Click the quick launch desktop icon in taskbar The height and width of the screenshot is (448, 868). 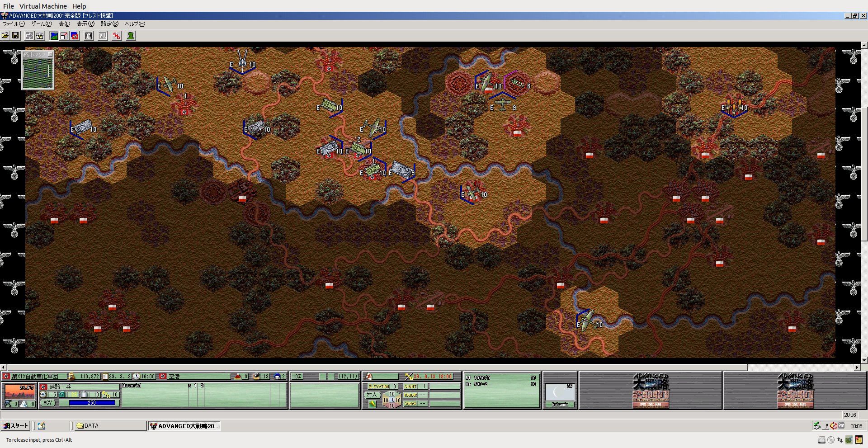click(42, 425)
